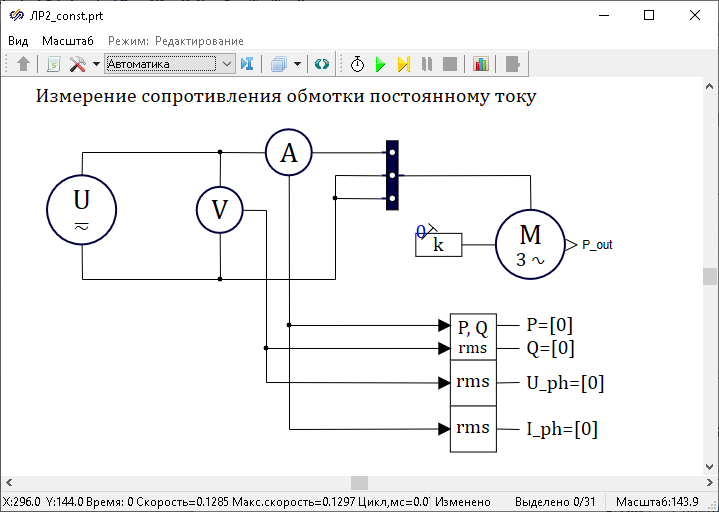Click the Выделено 0/31 status entry
Viewport: 719px width, 512px height.
(x=555, y=502)
